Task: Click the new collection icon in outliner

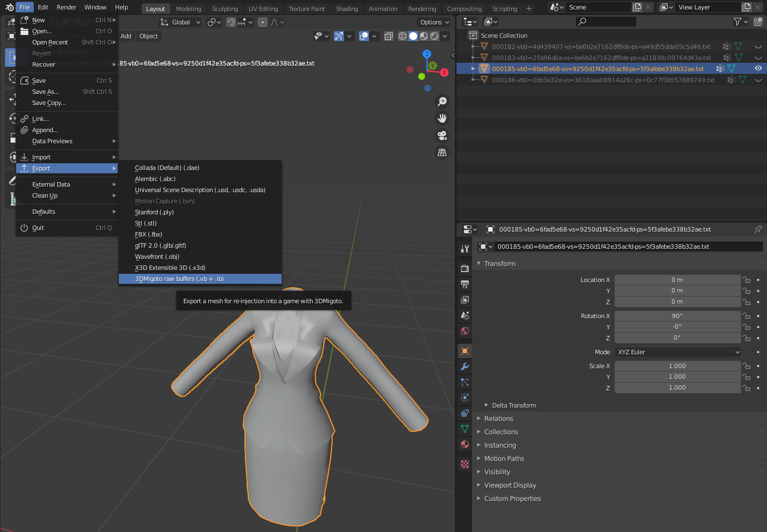Action: [x=758, y=22]
